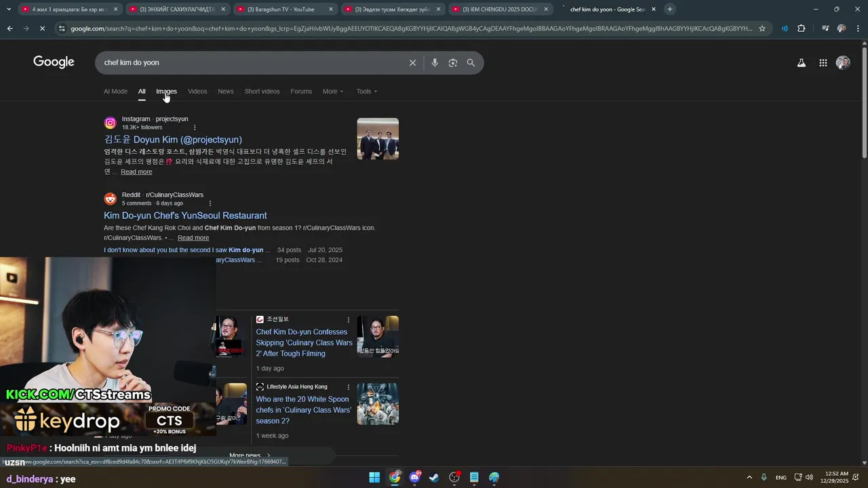This screenshot has width=868, height=488.
Task: Open Notepad app in taskbar
Action: click(474, 477)
